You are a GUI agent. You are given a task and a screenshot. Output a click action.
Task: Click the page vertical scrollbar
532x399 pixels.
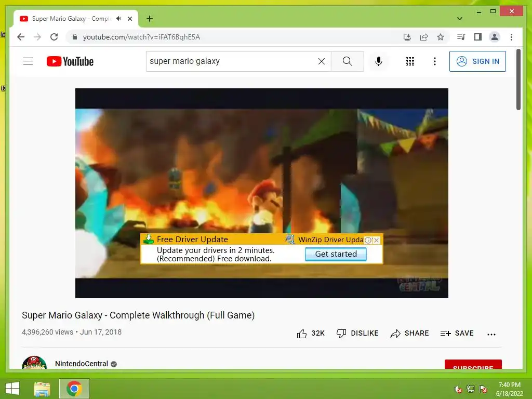(518, 79)
